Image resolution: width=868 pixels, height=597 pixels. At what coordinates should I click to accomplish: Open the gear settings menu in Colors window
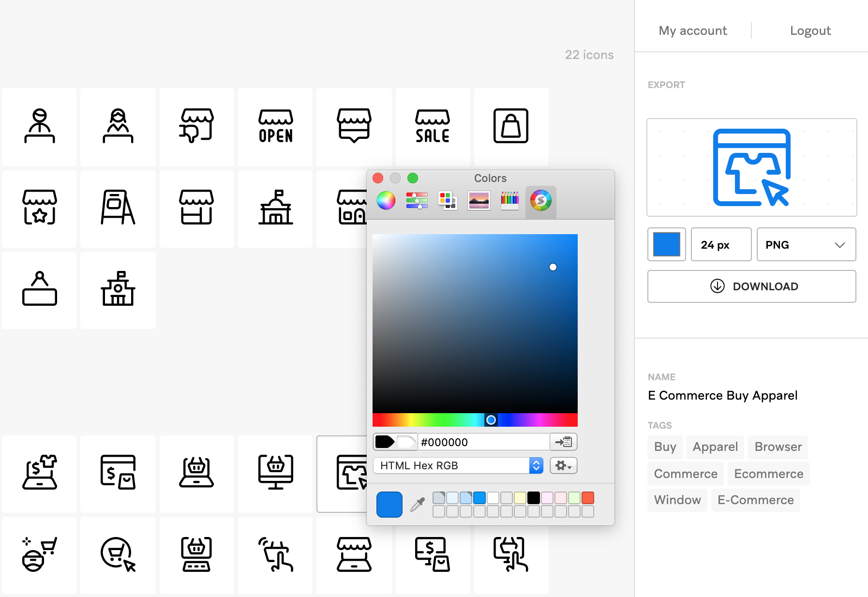[563, 465]
